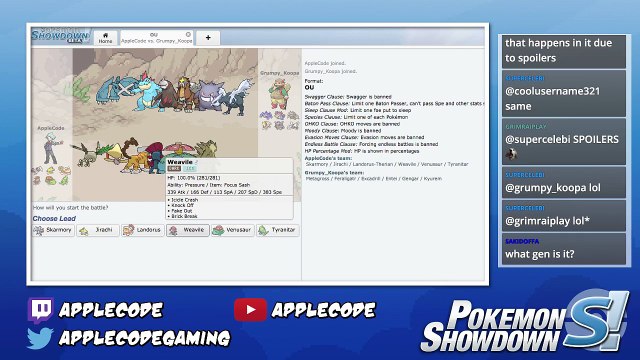Screen dimensions: 640x360
Task: Click the Grumpy_Koopa username above the avatar
Action: tap(280, 73)
